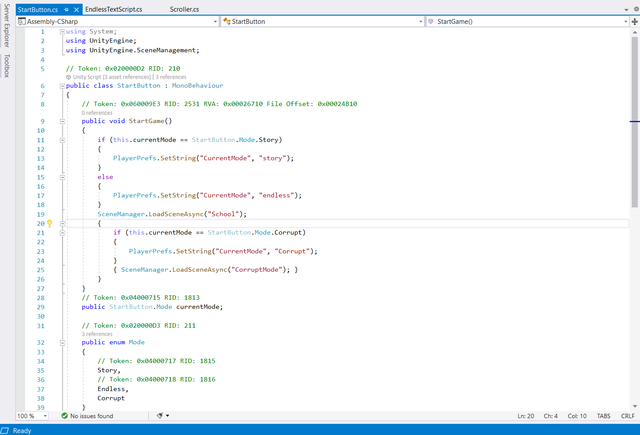Screen dimensions: 640x435
Task: Click the Story enum member on line 35
Action: pos(107,371)
